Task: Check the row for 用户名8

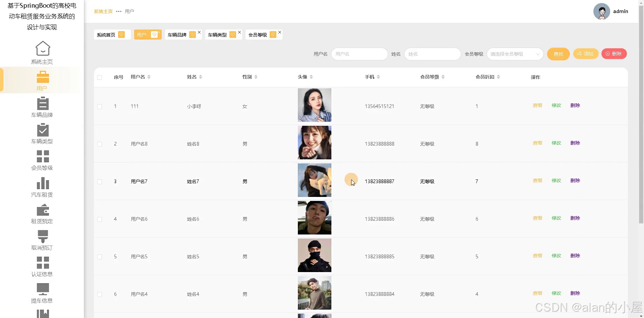Action: point(100,144)
